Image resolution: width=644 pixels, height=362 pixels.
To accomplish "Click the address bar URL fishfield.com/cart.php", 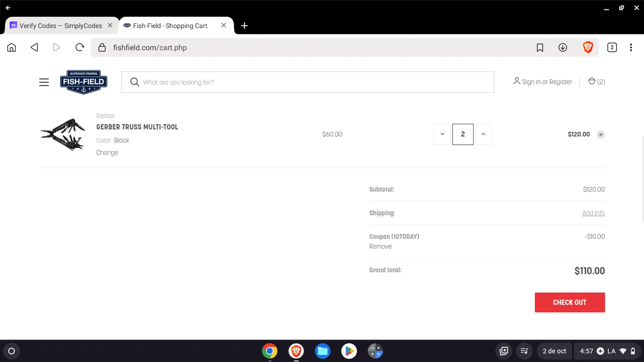I will (x=150, y=48).
